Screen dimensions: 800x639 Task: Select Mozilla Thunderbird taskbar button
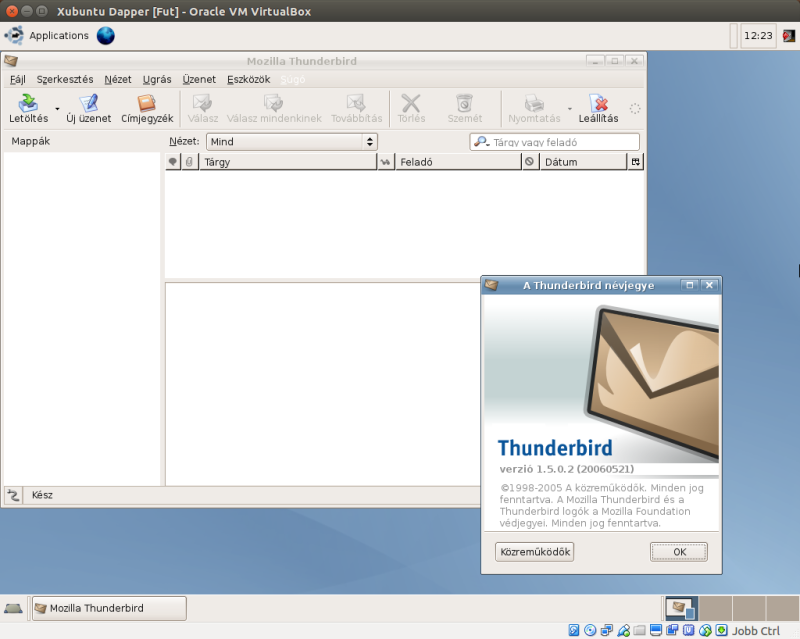109,608
